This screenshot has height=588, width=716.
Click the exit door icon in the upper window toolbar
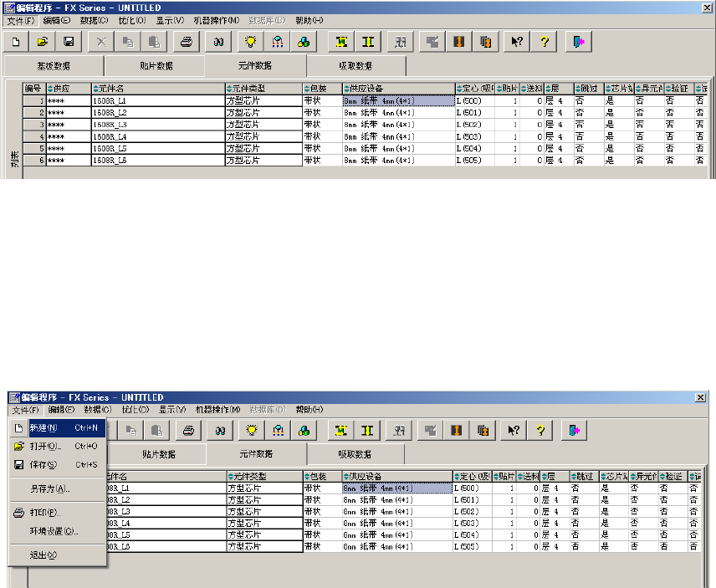point(579,42)
